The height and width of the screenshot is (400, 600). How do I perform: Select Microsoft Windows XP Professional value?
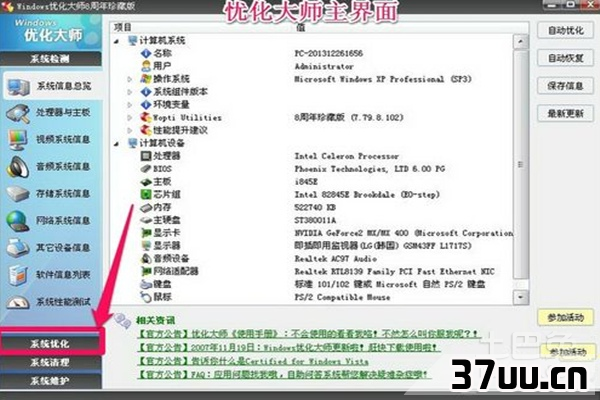click(383, 79)
